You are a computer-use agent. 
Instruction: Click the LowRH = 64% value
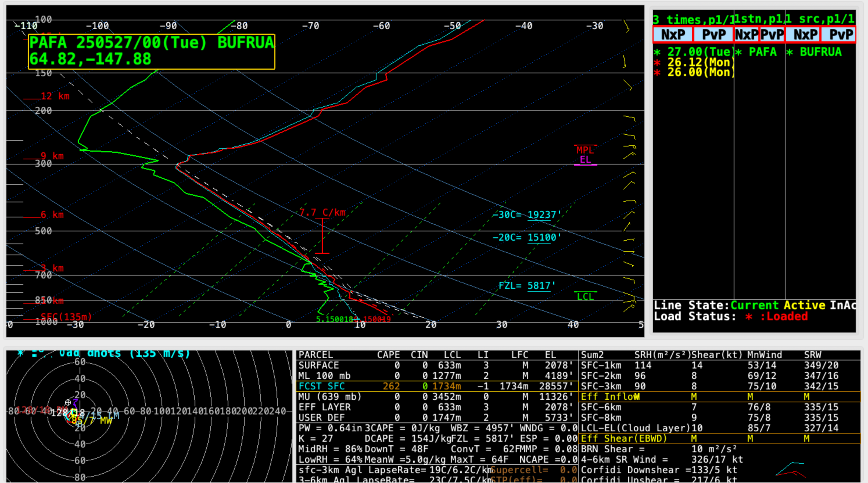(x=330, y=459)
